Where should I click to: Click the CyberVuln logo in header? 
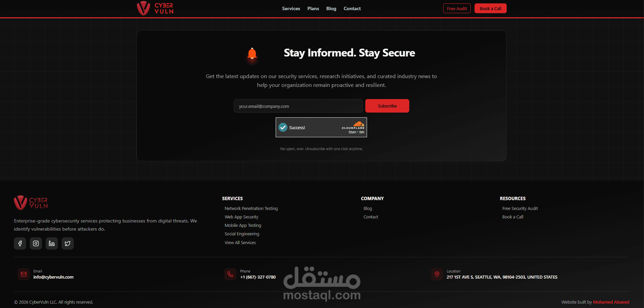click(155, 8)
